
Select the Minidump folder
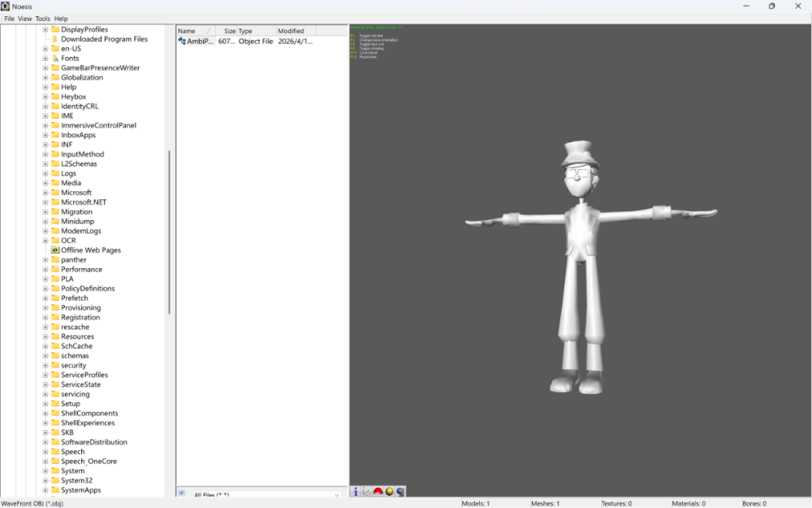pos(78,221)
